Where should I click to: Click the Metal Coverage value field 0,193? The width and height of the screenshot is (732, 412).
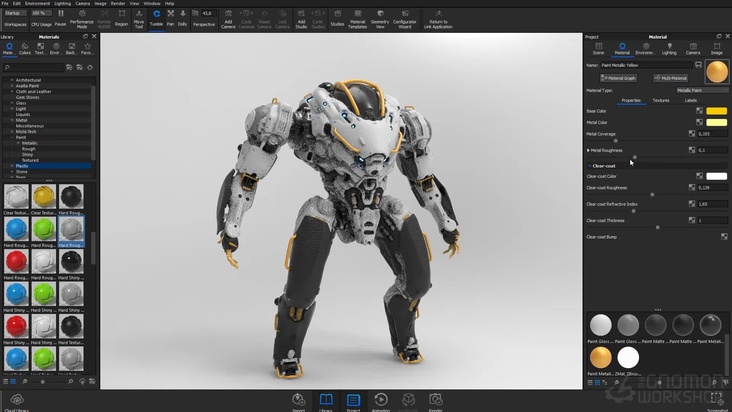712,133
